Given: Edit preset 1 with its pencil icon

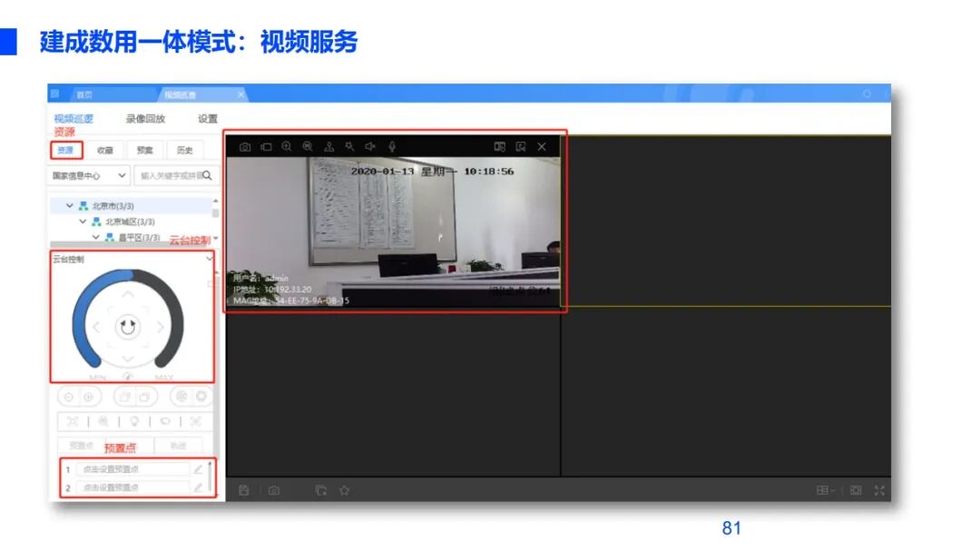Looking at the screenshot, I should [198, 468].
